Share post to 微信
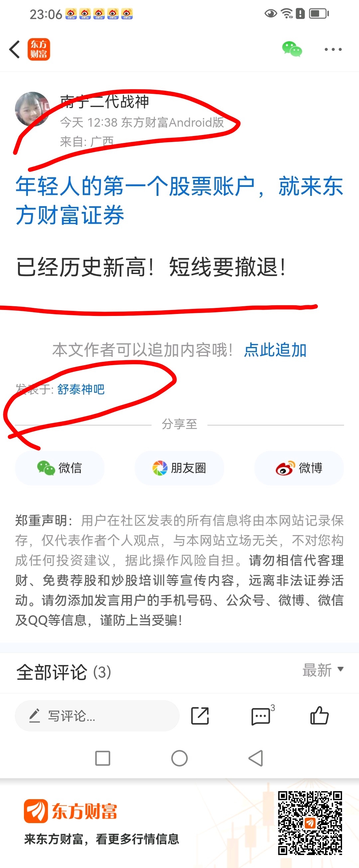 [60, 468]
